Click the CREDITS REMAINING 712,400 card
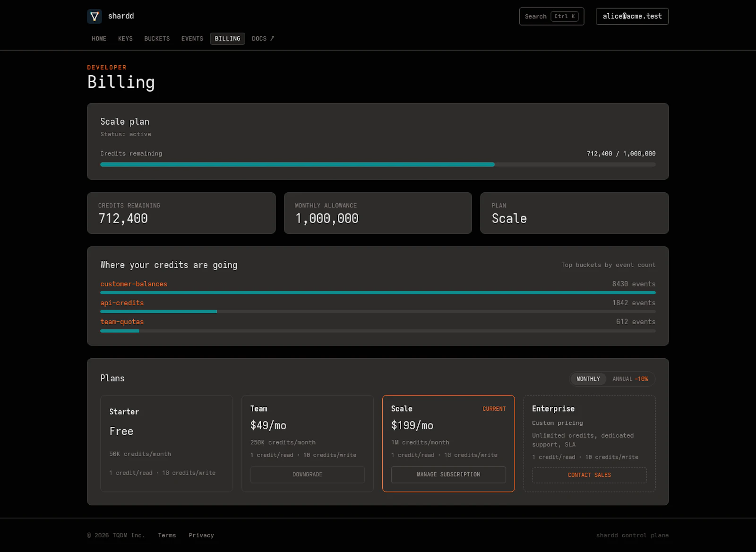This screenshot has width=756, height=552. click(x=181, y=213)
